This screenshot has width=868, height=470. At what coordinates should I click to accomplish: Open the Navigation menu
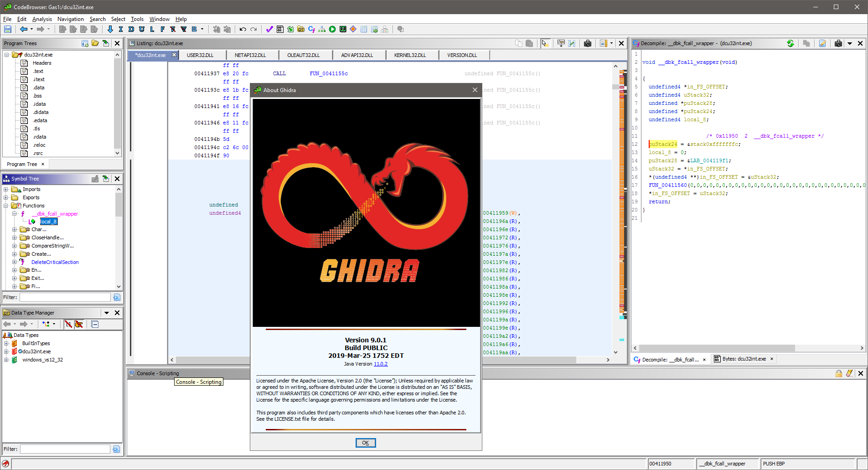tap(71, 19)
